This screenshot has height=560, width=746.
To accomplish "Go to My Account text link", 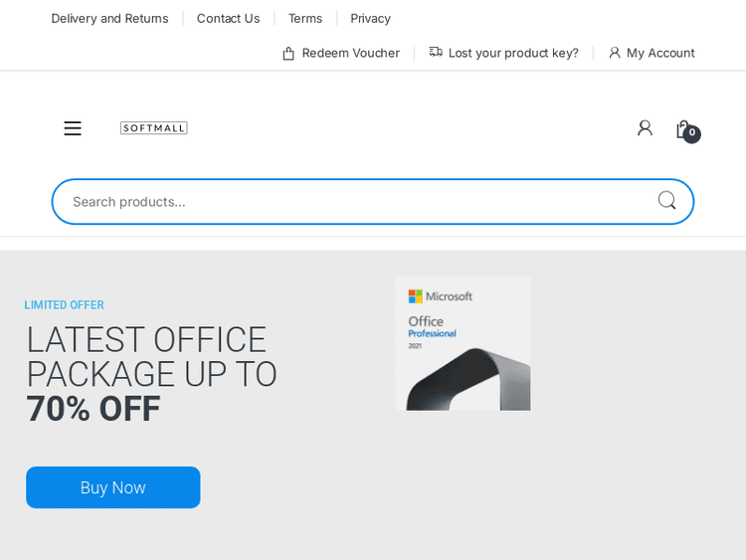I will pos(660,53).
